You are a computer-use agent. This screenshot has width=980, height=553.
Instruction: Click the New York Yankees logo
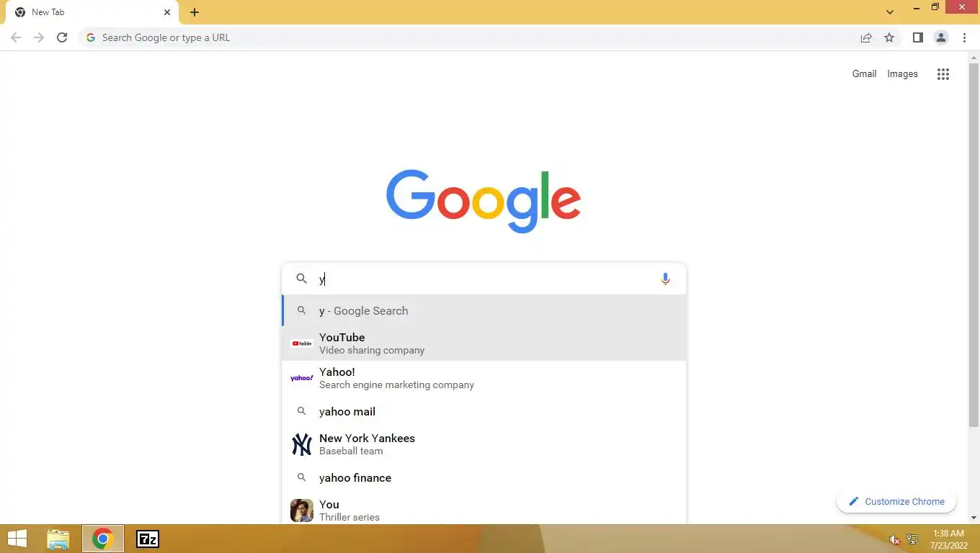301,444
